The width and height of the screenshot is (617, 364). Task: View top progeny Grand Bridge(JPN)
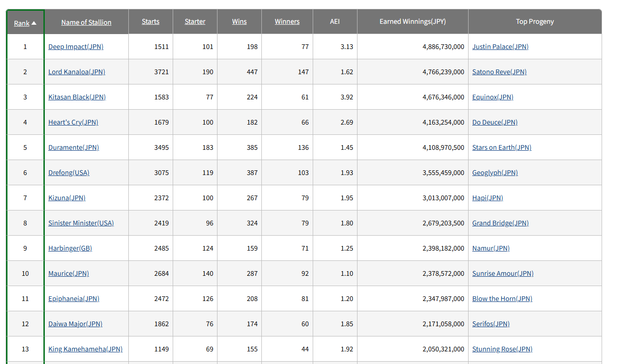[x=500, y=223]
